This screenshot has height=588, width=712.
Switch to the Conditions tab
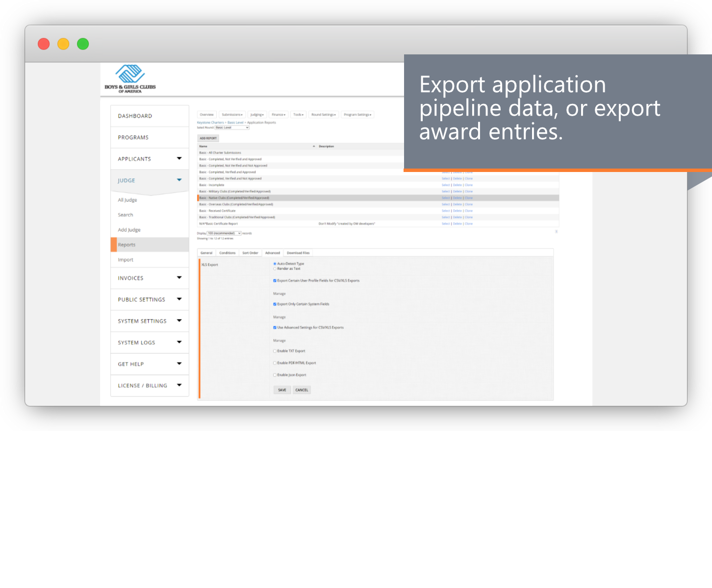click(227, 253)
